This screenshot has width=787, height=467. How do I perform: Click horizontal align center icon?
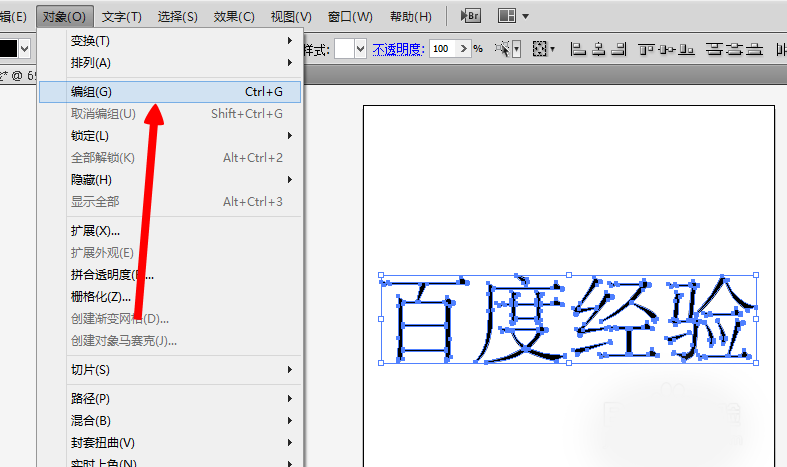click(598, 49)
